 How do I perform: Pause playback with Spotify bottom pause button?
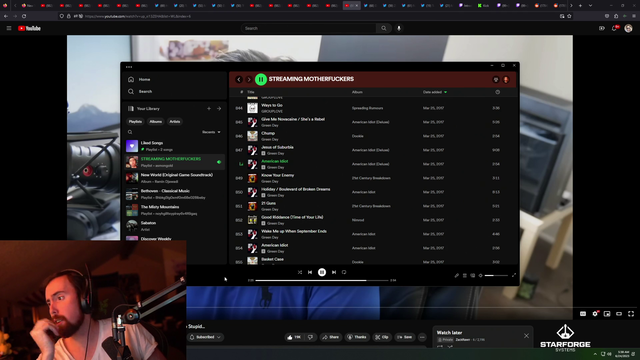click(x=322, y=272)
